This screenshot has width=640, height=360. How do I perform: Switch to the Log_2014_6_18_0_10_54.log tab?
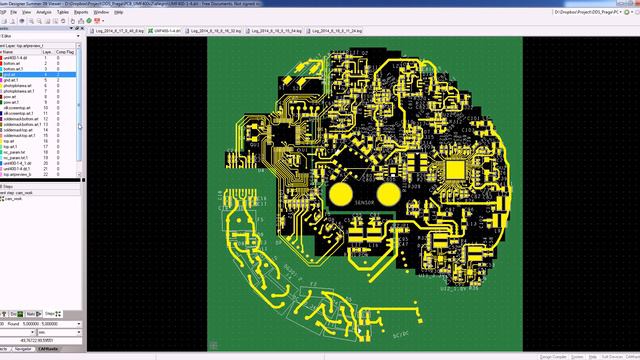[274, 31]
